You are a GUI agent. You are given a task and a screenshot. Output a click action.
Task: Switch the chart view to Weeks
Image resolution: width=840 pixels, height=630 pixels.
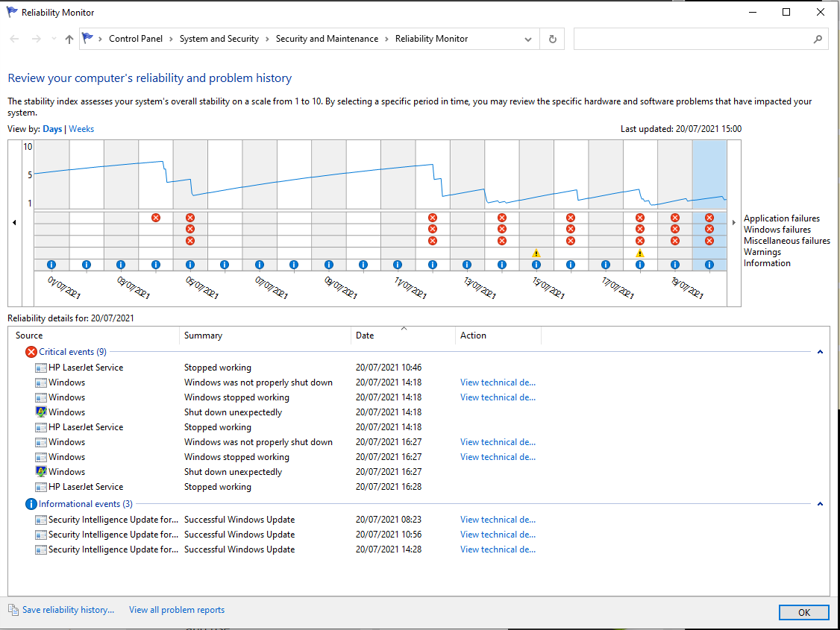click(81, 129)
